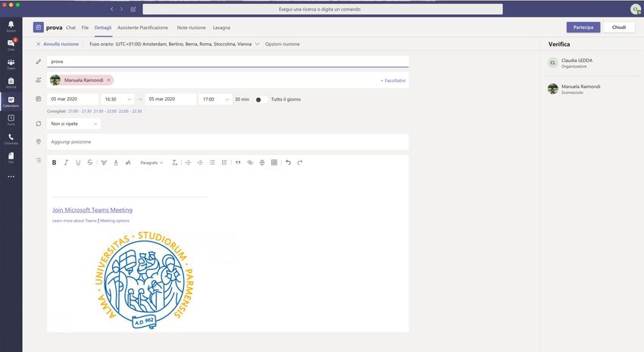Viewport: 644px width, 352px height.
Task: Select font color tool in editor
Action: 116,162
